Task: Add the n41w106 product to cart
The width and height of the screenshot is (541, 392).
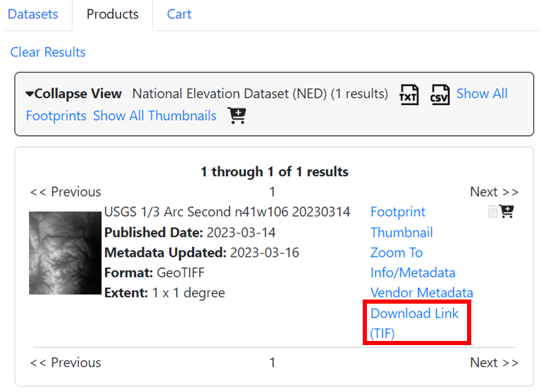Action: pos(506,212)
